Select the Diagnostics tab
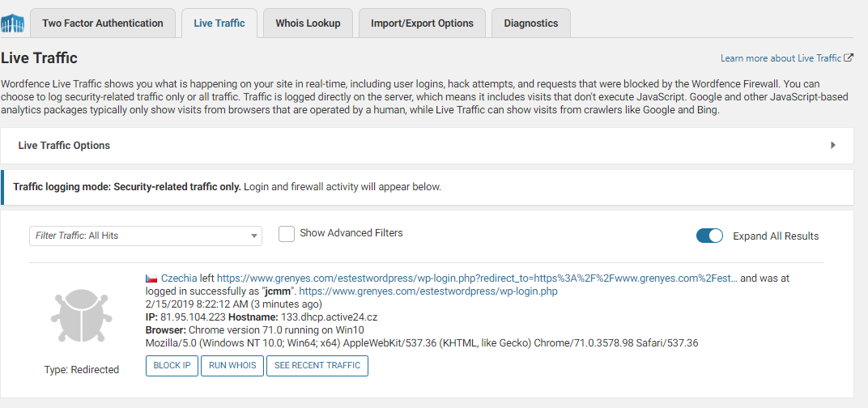Image resolution: width=868 pixels, height=408 pixels. pos(530,23)
